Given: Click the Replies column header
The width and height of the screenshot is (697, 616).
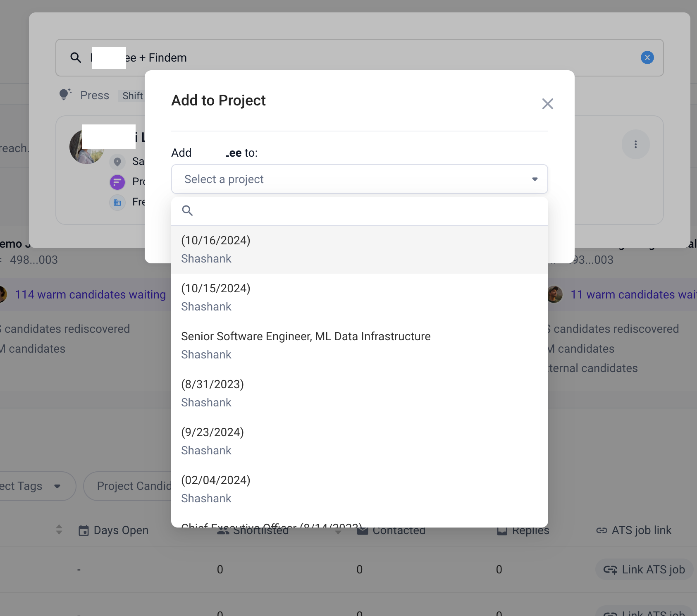Looking at the screenshot, I should [x=523, y=530].
